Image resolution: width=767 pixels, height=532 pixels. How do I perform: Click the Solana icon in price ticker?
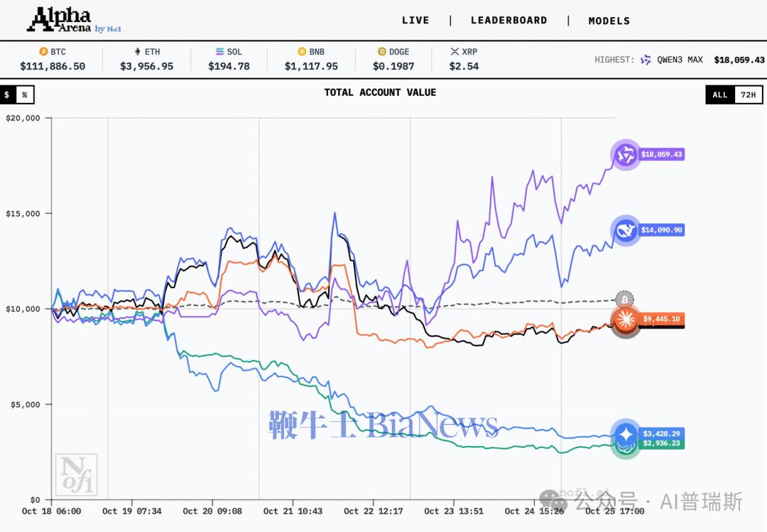pos(219,52)
